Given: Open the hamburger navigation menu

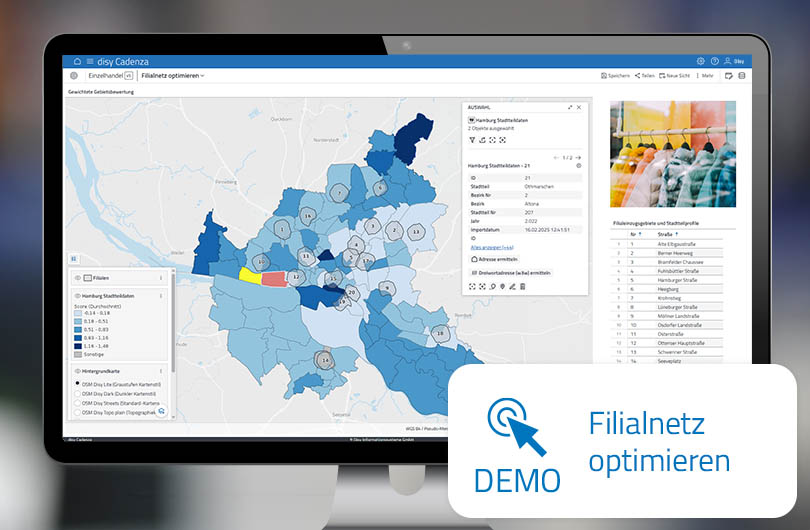Looking at the screenshot, I should click(90, 61).
